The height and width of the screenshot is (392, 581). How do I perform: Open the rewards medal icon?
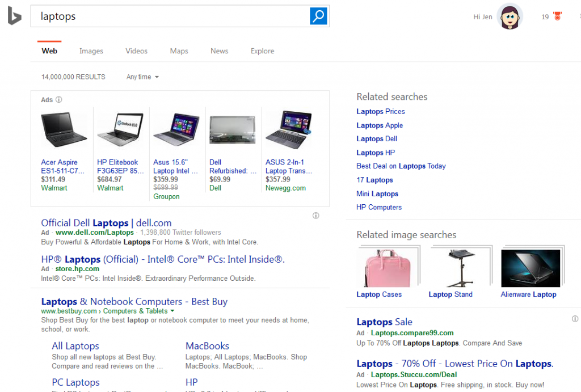(x=557, y=17)
